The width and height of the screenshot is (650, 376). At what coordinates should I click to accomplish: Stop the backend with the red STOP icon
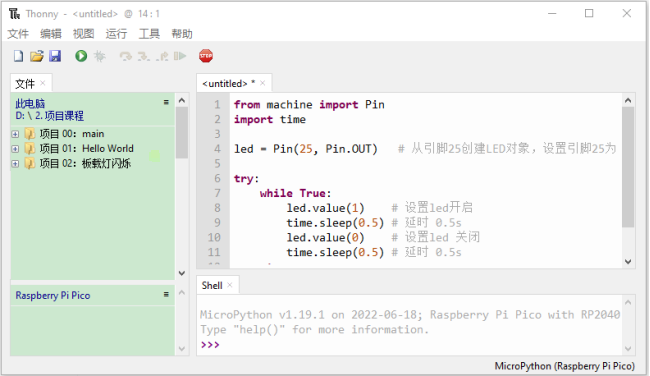pyautogui.click(x=206, y=56)
